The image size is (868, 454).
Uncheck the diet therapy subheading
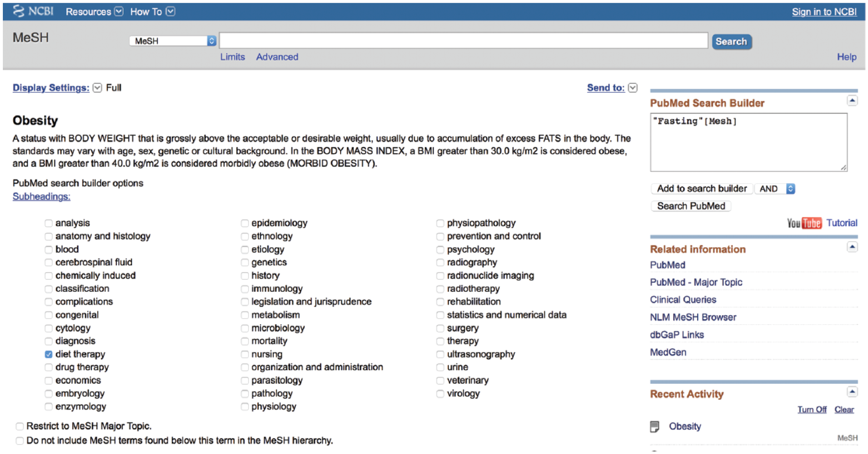coord(49,354)
